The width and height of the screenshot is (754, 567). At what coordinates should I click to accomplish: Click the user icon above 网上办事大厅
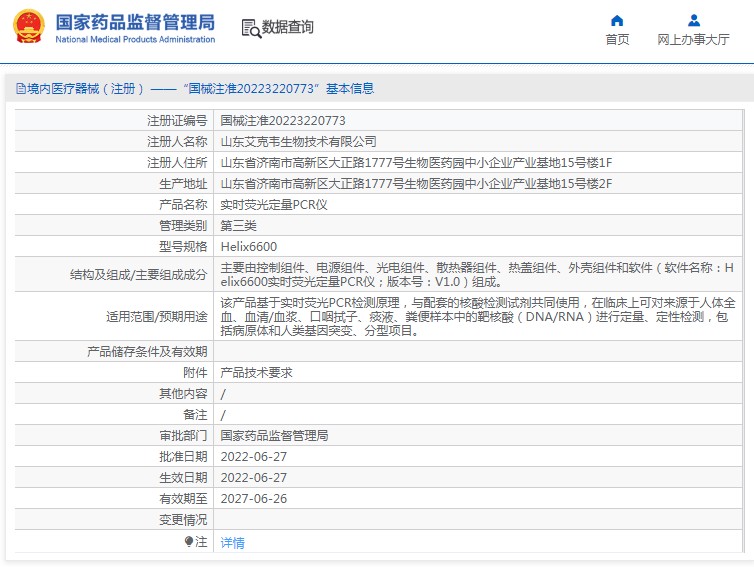[693, 20]
